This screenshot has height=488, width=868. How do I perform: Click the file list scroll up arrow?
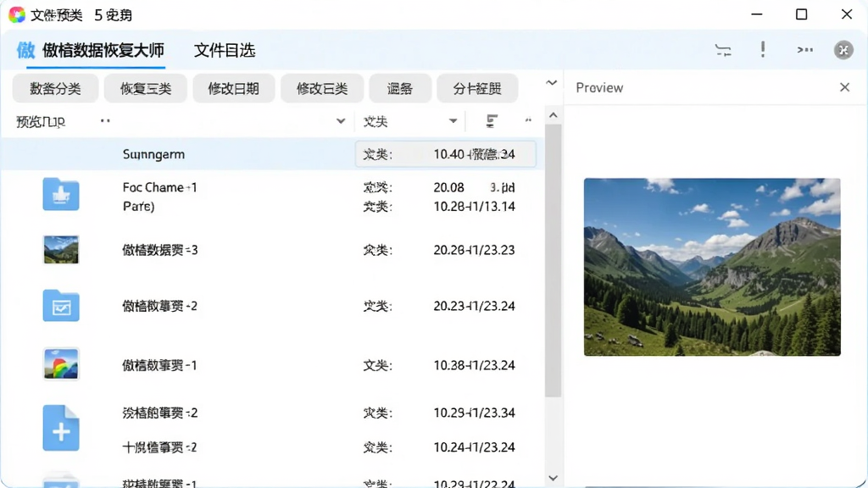tap(553, 115)
